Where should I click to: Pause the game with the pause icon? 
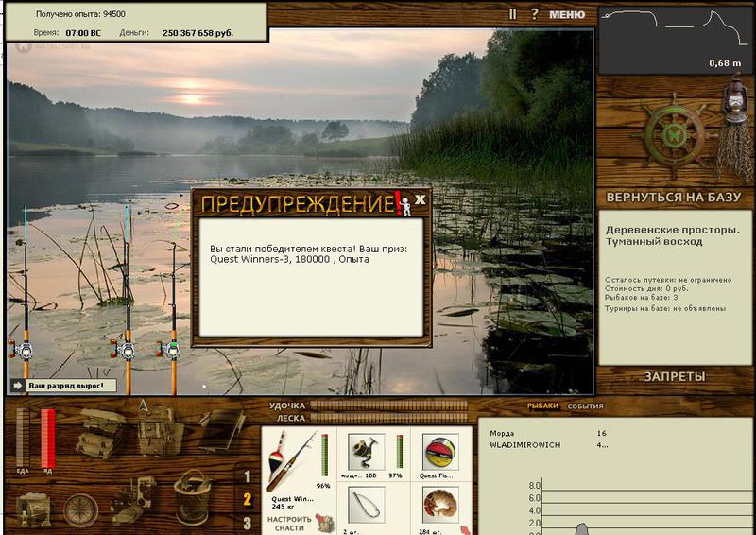[x=512, y=14]
